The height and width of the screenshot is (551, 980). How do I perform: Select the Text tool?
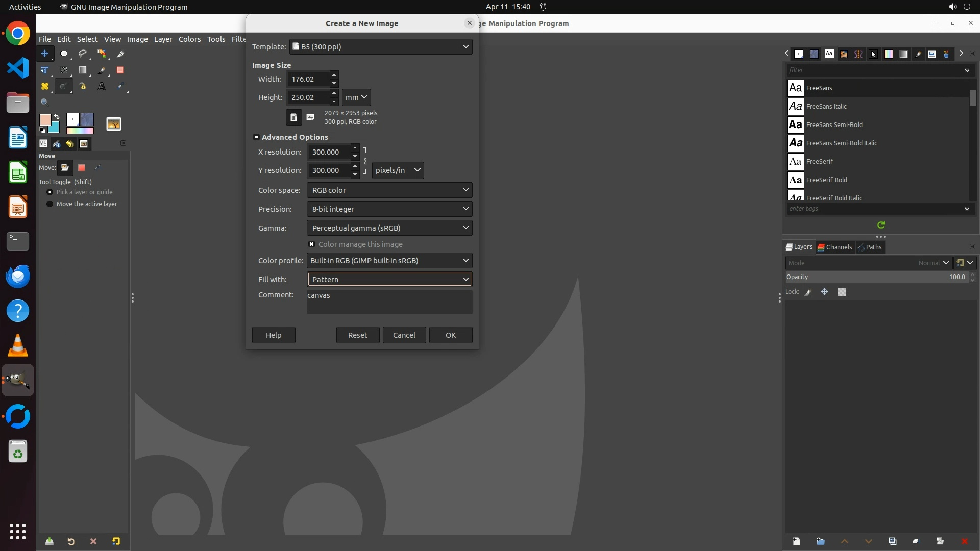102,87
